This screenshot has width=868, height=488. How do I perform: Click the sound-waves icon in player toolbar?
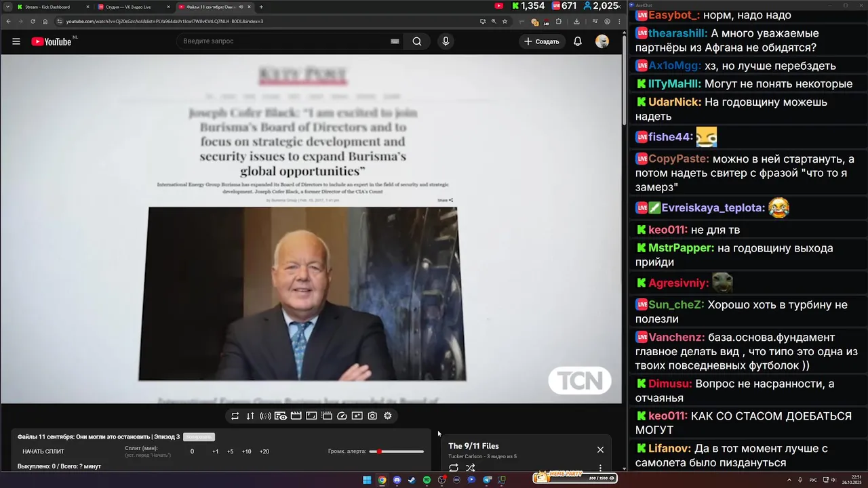[265, 416]
